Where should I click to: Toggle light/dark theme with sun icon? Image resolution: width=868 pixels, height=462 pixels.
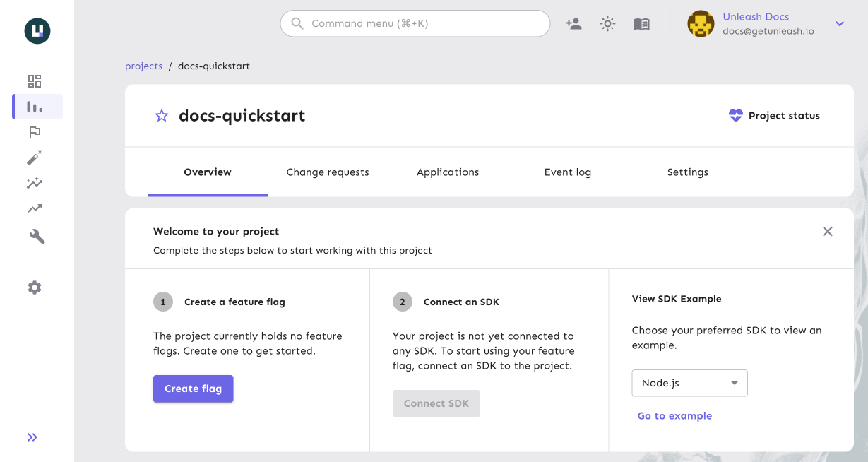(x=607, y=23)
